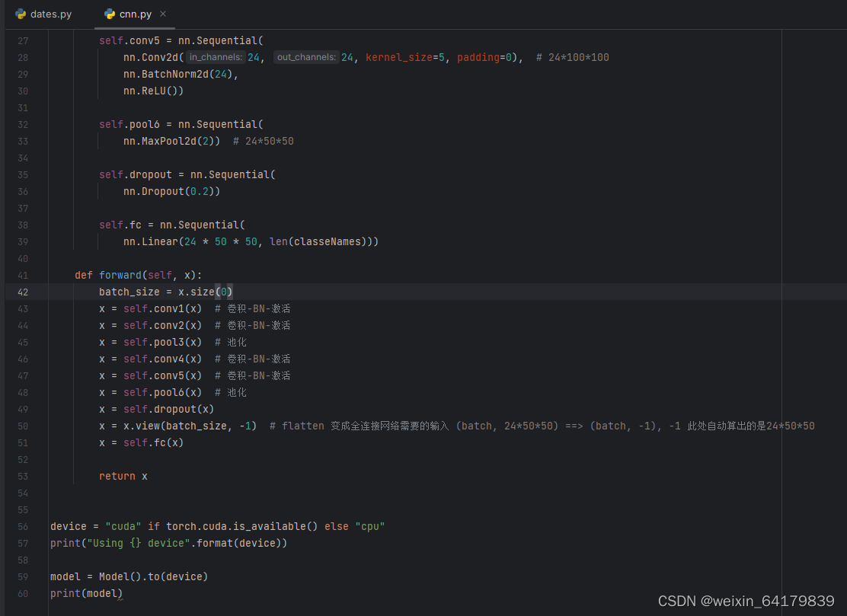
Task: Click 'return x' on line 53
Action: click(x=123, y=476)
